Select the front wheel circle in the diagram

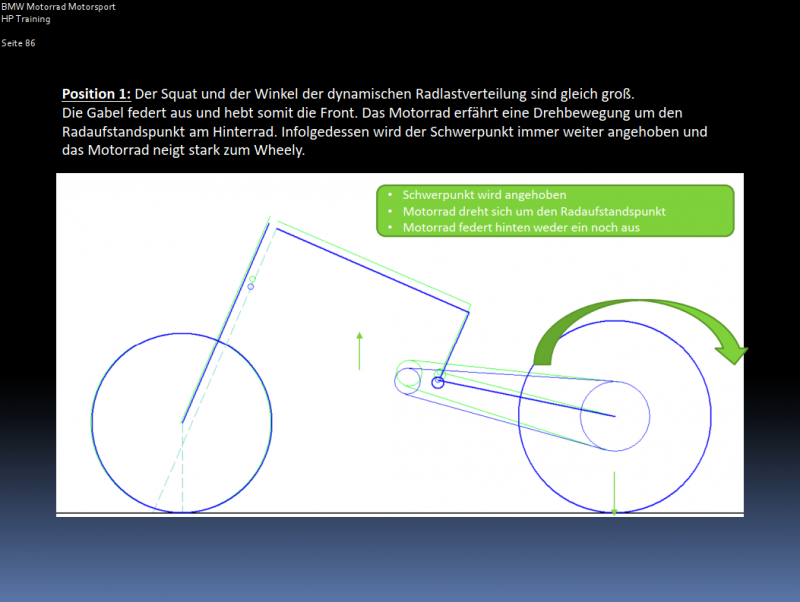[x=182, y=420]
